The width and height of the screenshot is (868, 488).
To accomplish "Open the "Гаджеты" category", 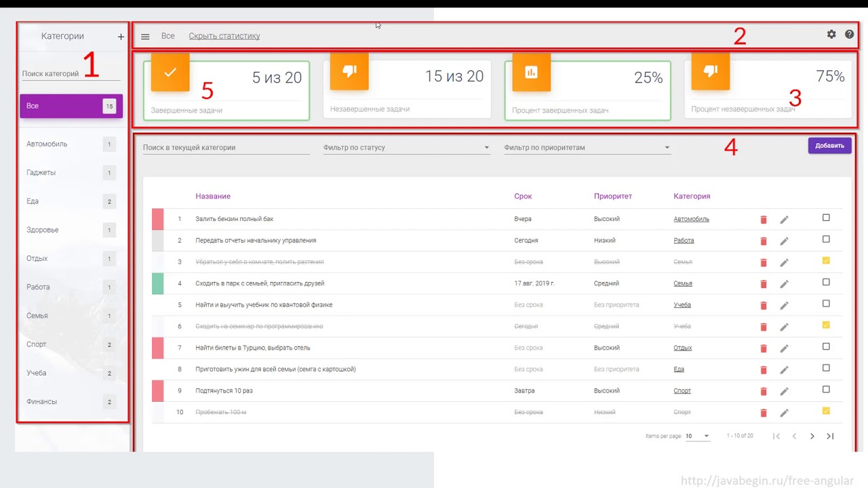I will pyautogui.click(x=71, y=173).
